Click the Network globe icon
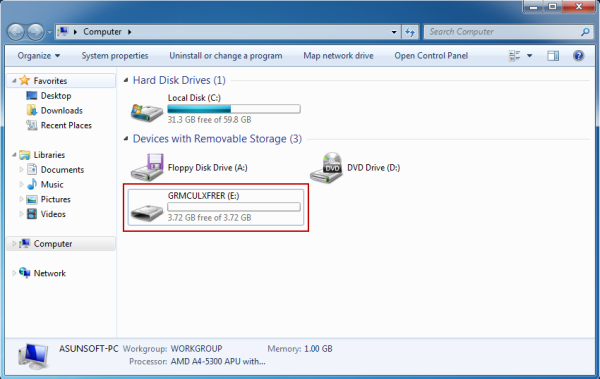 [x=24, y=273]
